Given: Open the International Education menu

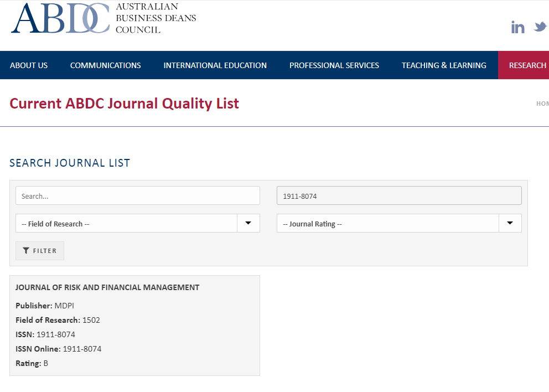Looking at the screenshot, I should (x=215, y=65).
